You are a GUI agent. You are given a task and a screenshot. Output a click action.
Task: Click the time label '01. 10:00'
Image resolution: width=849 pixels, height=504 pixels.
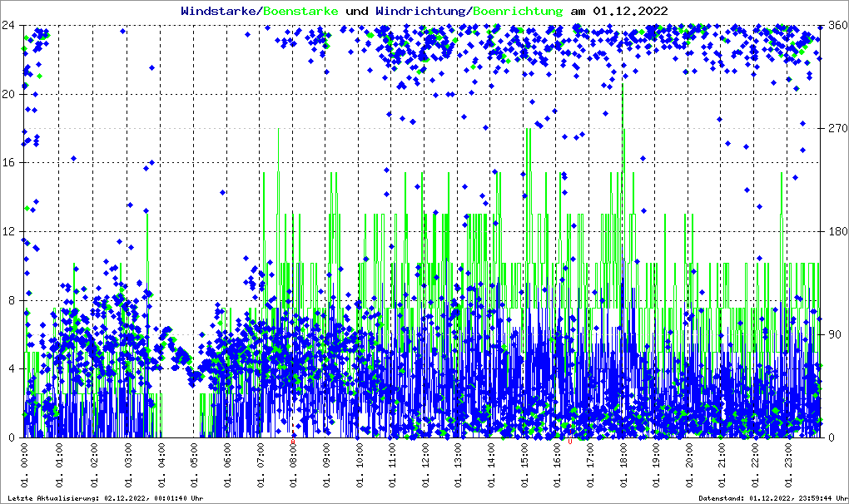360,465
